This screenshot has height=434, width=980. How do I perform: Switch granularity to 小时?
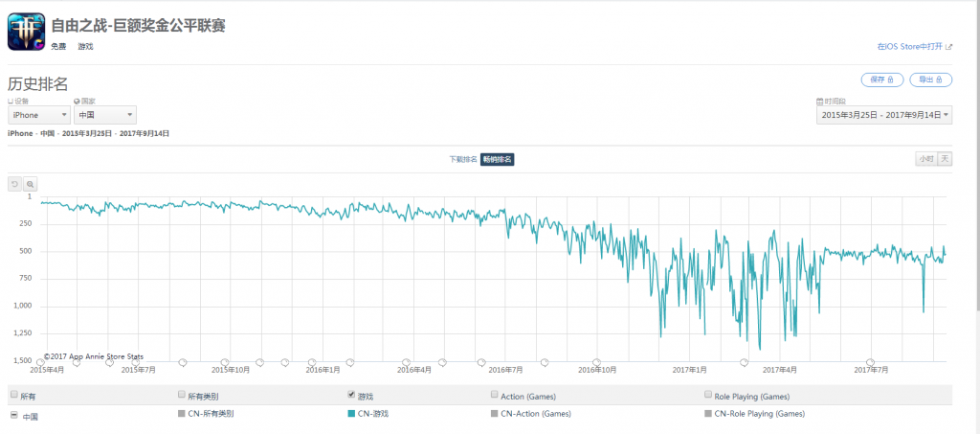point(925,159)
